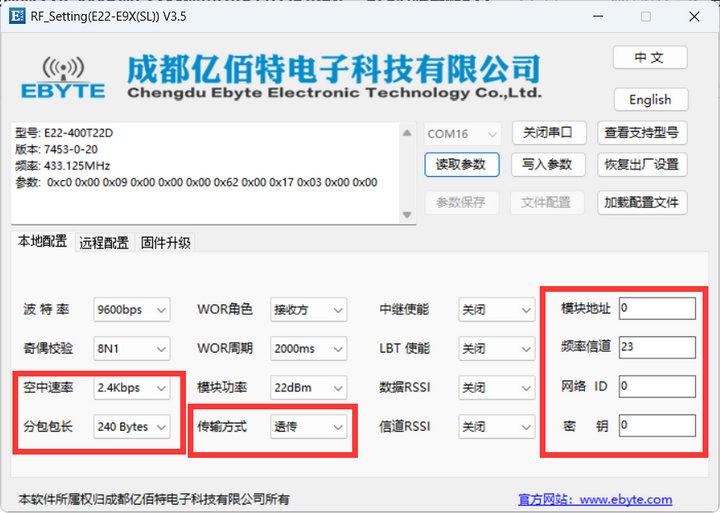Expand the 波特率 9600bps dropdown

132,310
